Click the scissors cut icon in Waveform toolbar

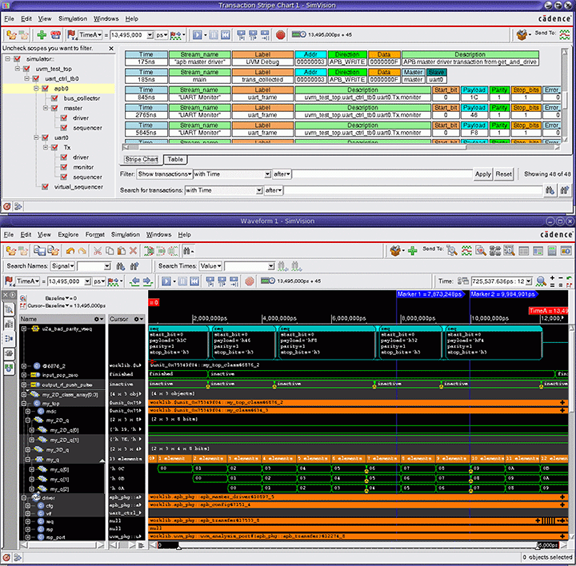(98, 251)
